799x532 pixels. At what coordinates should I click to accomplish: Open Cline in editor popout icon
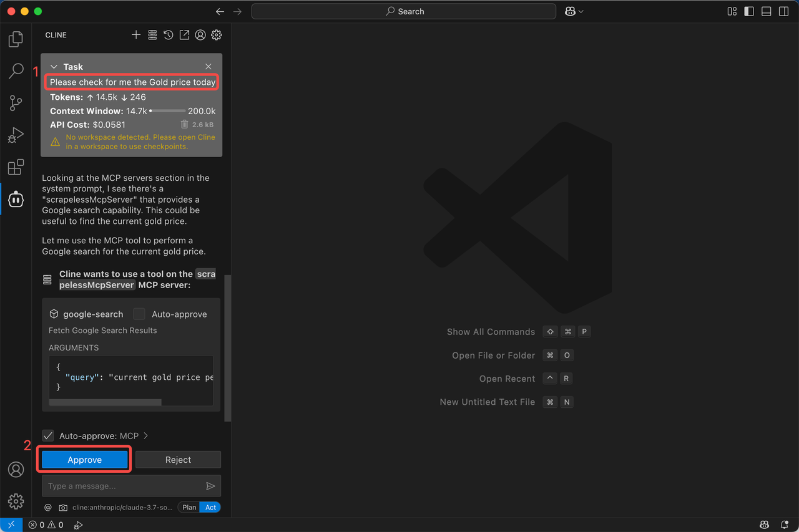click(x=184, y=35)
